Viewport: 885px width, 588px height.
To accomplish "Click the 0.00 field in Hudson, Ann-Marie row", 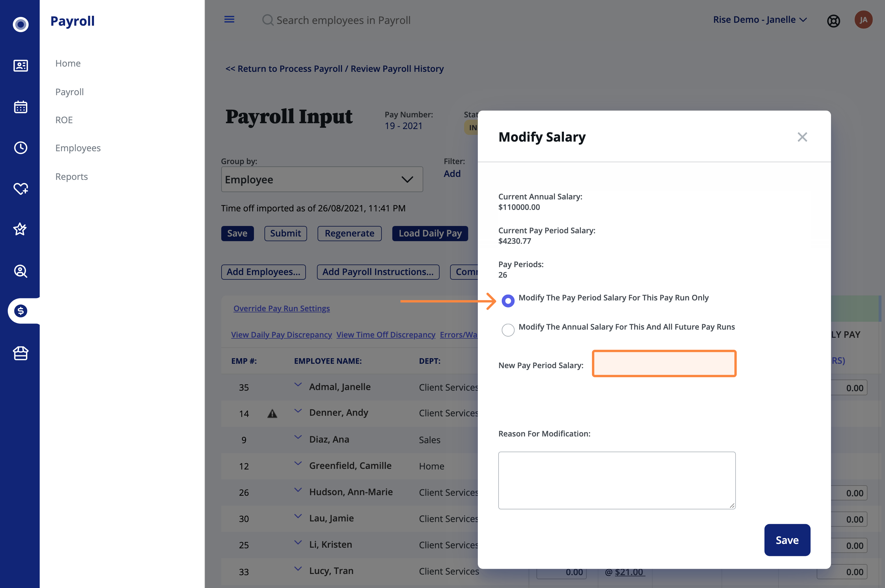I will pyautogui.click(x=849, y=493).
